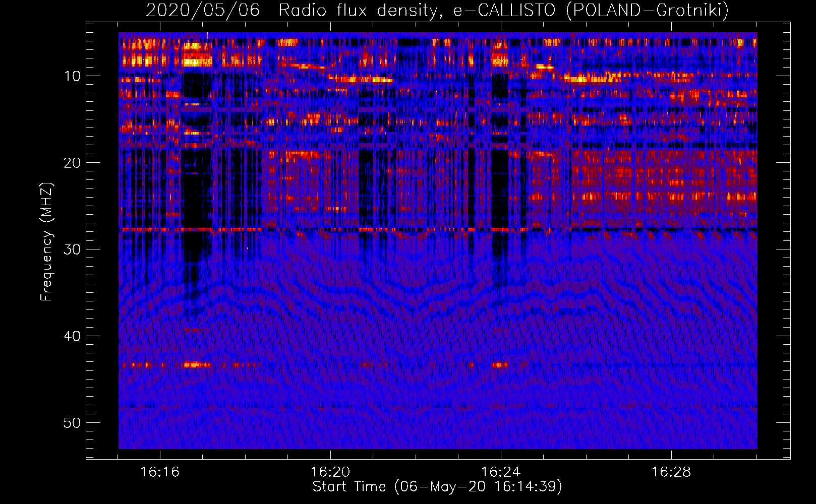This screenshot has height=504, width=816.
Task: Click the frequency tick label '10'
Action: (x=73, y=76)
